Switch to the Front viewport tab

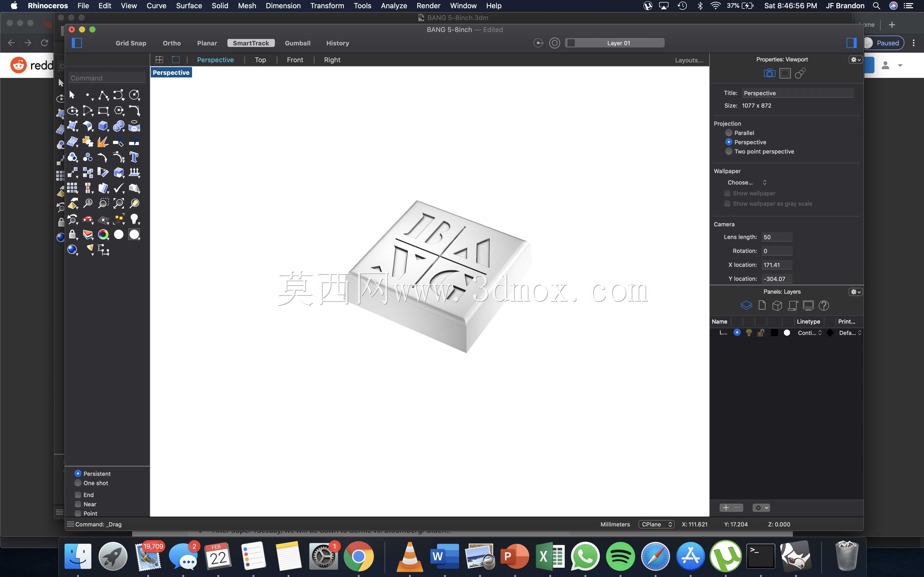[295, 60]
